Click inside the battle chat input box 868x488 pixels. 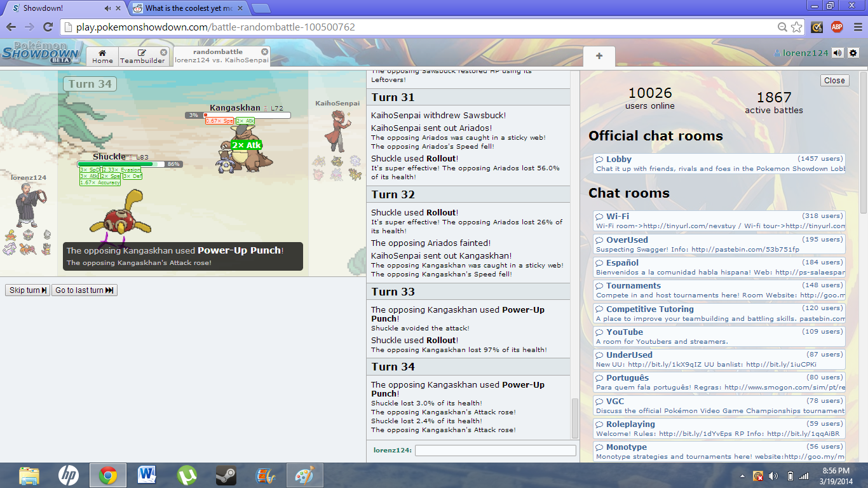click(x=495, y=451)
